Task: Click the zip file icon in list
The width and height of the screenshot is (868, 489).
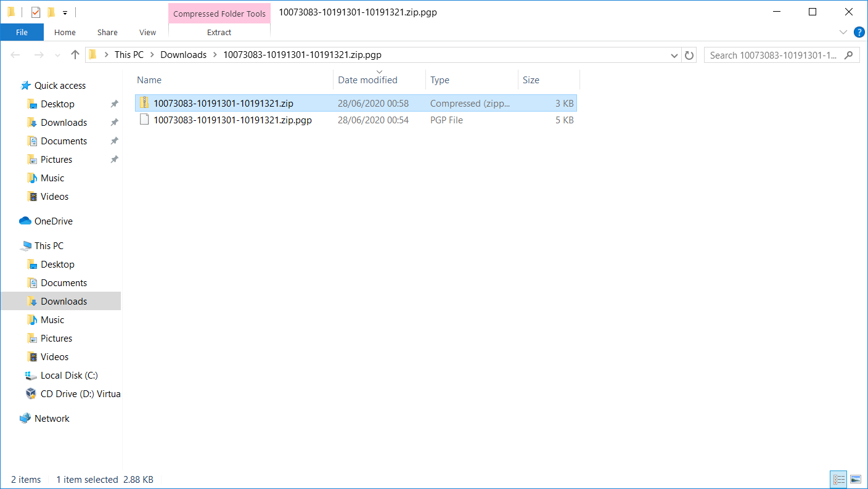Action: tap(144, 103)
